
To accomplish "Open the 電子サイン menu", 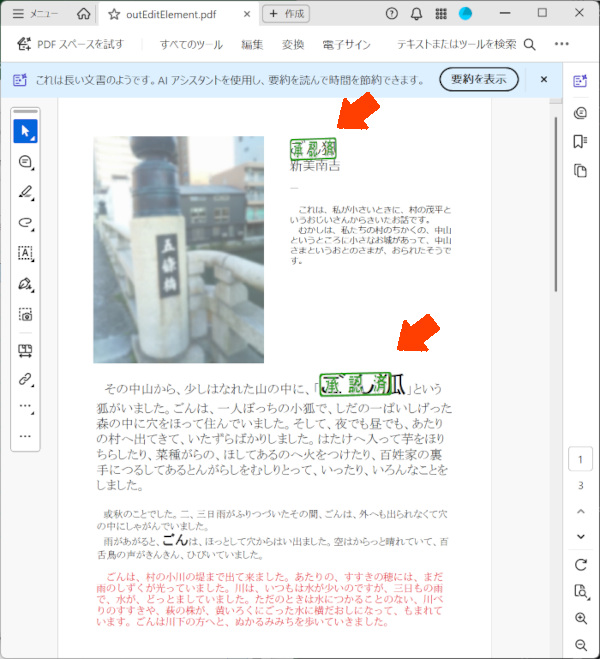I will (x=346, y=44).
